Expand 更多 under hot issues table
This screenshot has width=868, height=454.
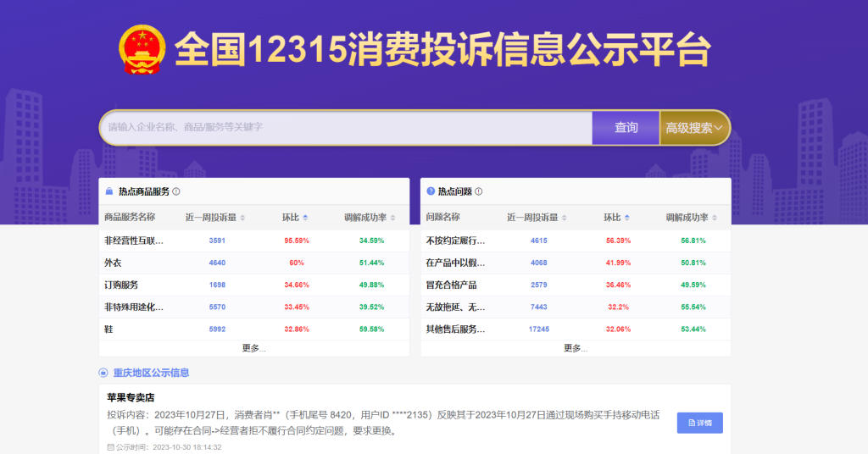[x=576, y=348]
